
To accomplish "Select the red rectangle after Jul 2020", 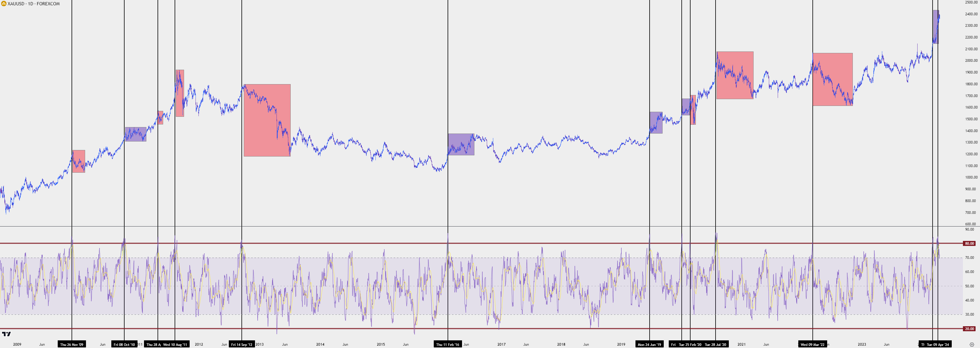I will [x=735, y=75].
